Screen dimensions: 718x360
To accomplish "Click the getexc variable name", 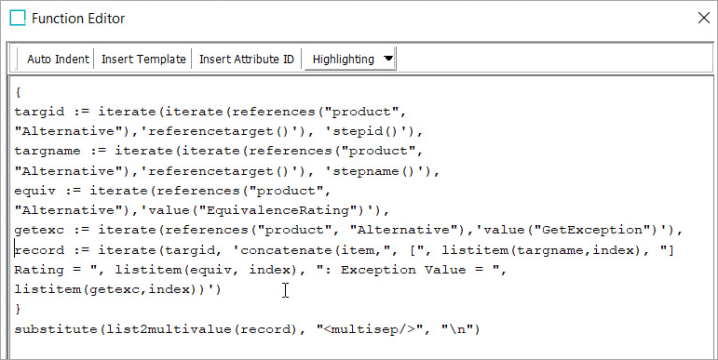I will point(39,230).
